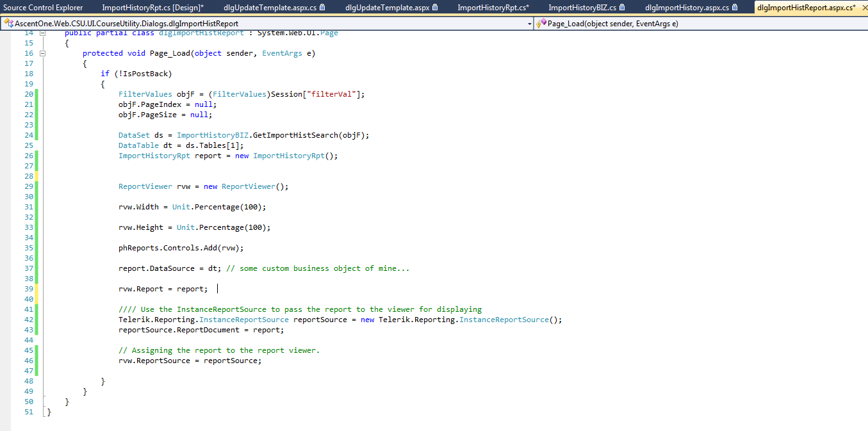Screen dimensions: 868x431
Task: Click comment 'some custom business object of mine...'
Action: 324,268
